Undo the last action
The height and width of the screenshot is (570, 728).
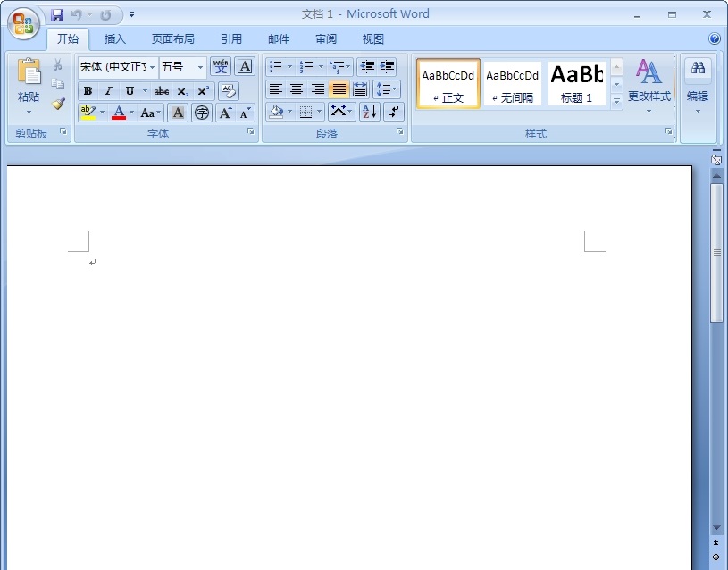click(76, 15)
